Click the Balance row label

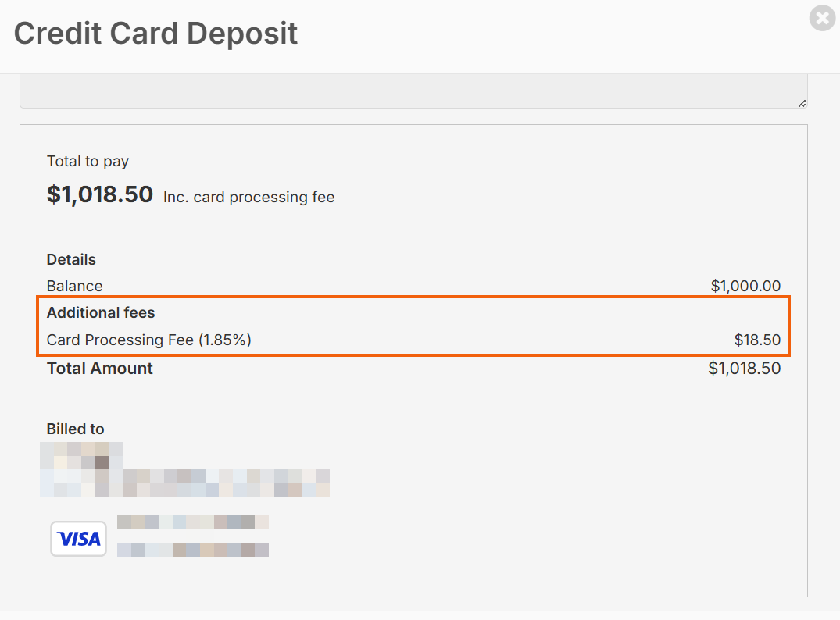tap(74, 286)
